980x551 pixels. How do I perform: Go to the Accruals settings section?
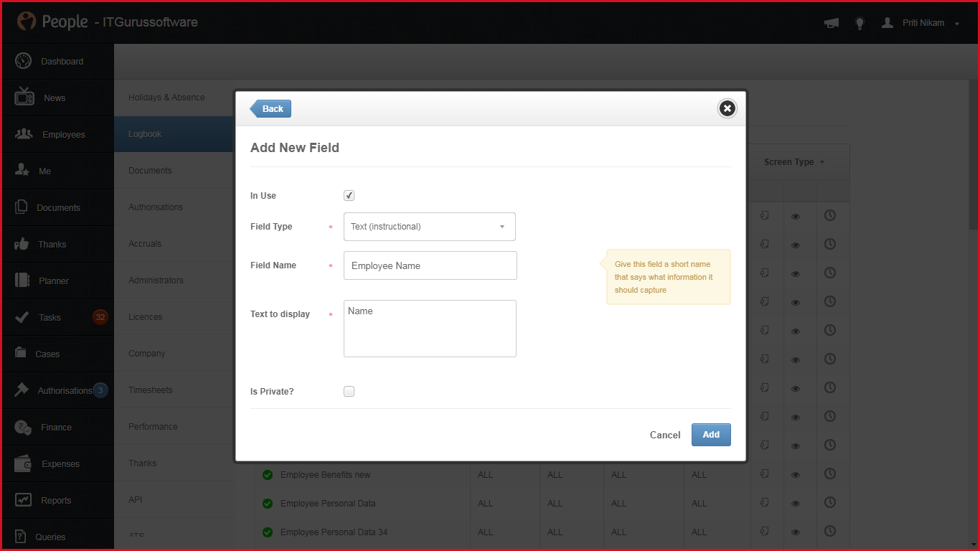point(174,244)
